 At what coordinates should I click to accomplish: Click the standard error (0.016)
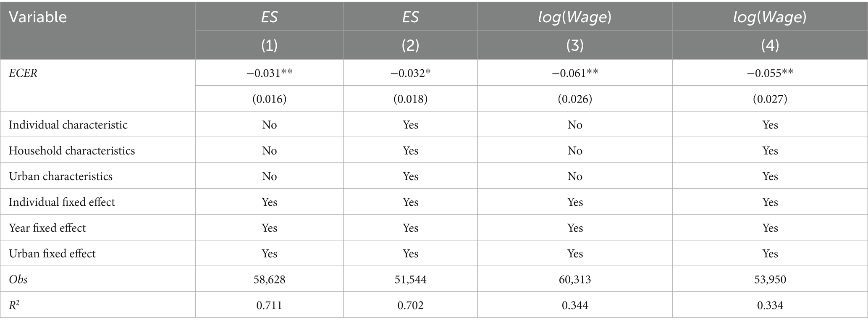click(x=269, y=99)
